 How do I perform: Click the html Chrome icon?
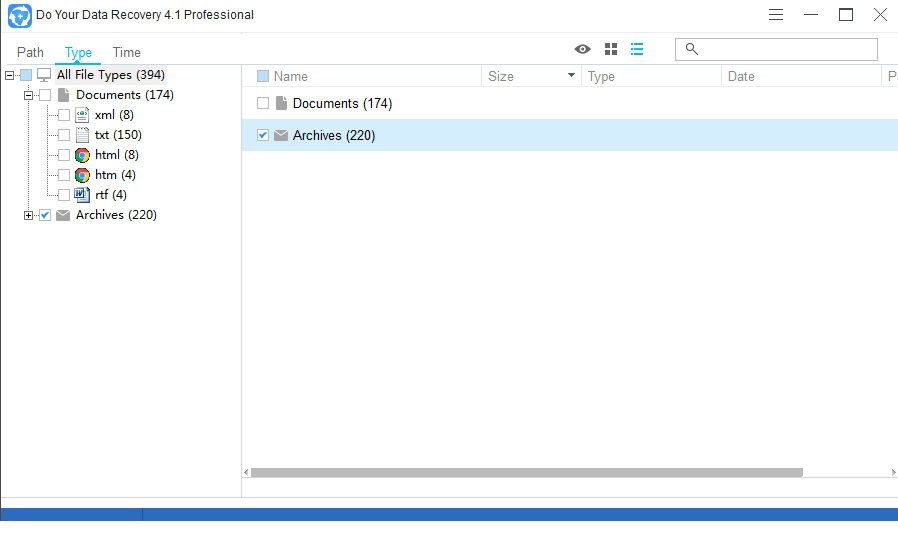tap(82, 155)
